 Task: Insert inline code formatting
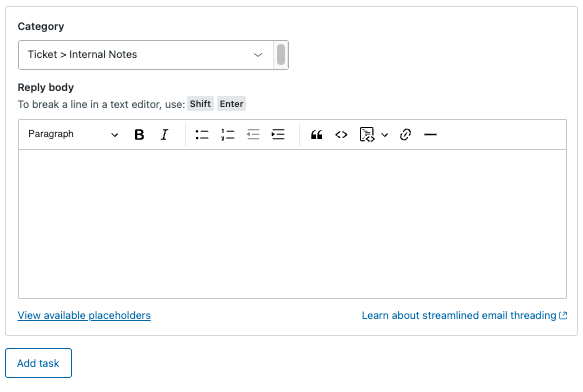(341, 135)
